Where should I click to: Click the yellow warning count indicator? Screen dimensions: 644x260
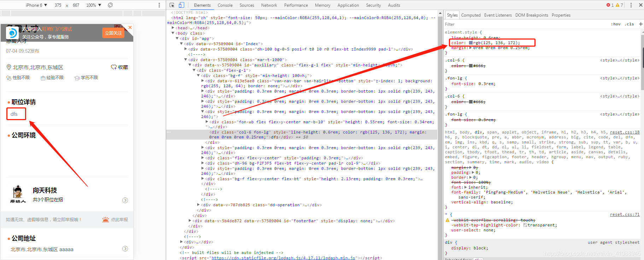point(619,5)
